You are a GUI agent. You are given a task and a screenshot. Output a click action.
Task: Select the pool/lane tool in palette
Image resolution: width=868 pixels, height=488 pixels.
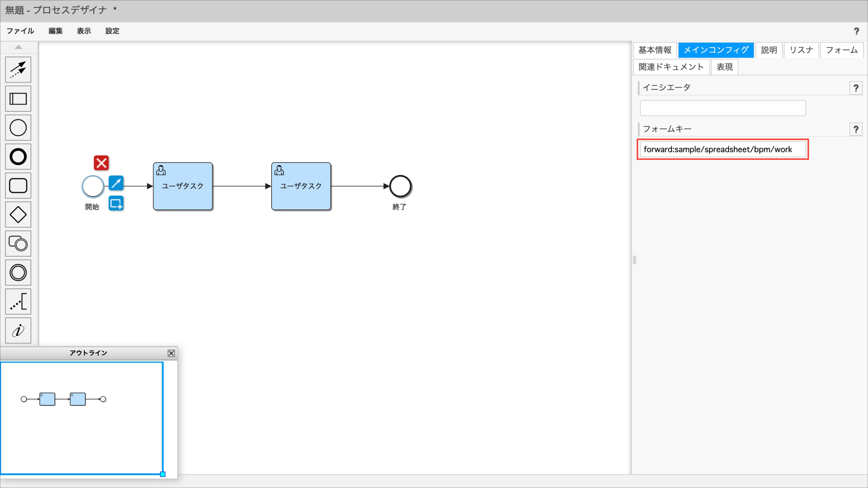(18, 99)
